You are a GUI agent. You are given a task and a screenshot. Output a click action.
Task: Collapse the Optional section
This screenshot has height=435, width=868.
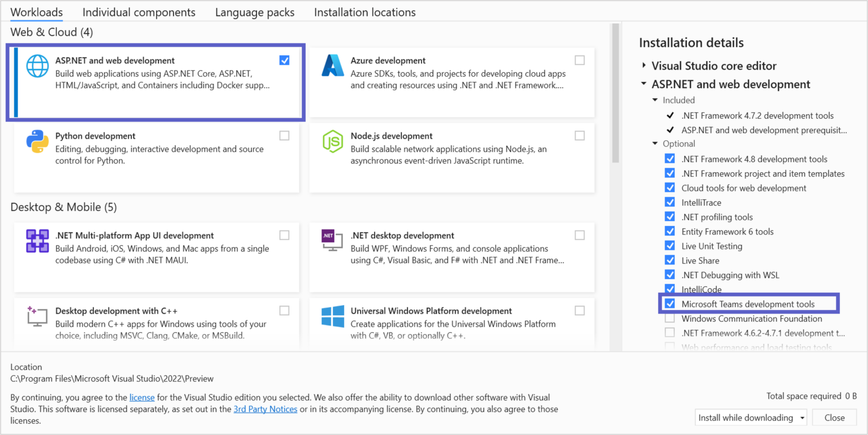coord(656,143)
